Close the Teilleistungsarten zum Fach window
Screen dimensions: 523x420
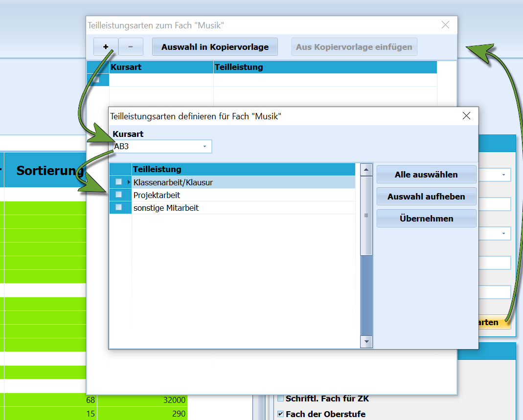click(x=445, y=24)
